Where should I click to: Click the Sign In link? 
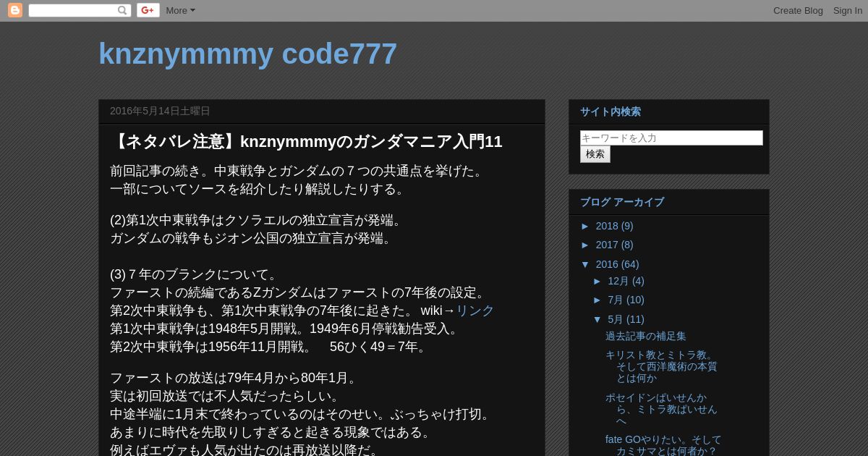(847, 10)
